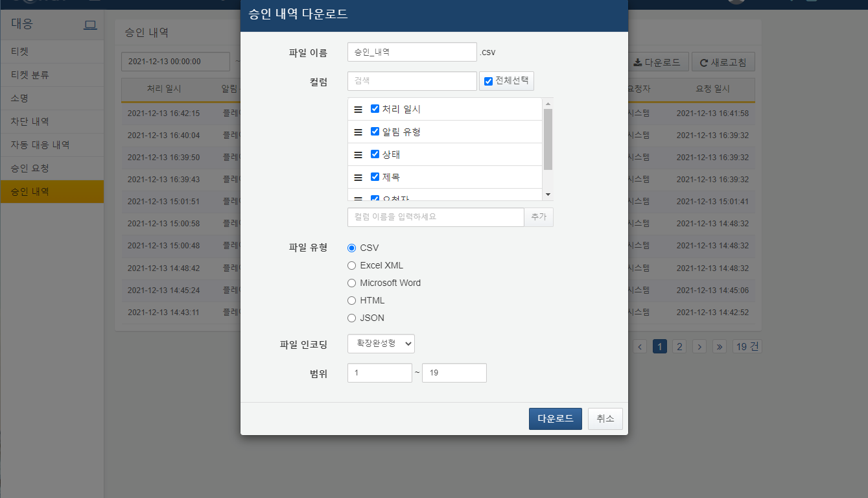Click the blue 다운로드 button in dialog
The width and height of the screenshot is (868, 498).
tap(556, 419)
